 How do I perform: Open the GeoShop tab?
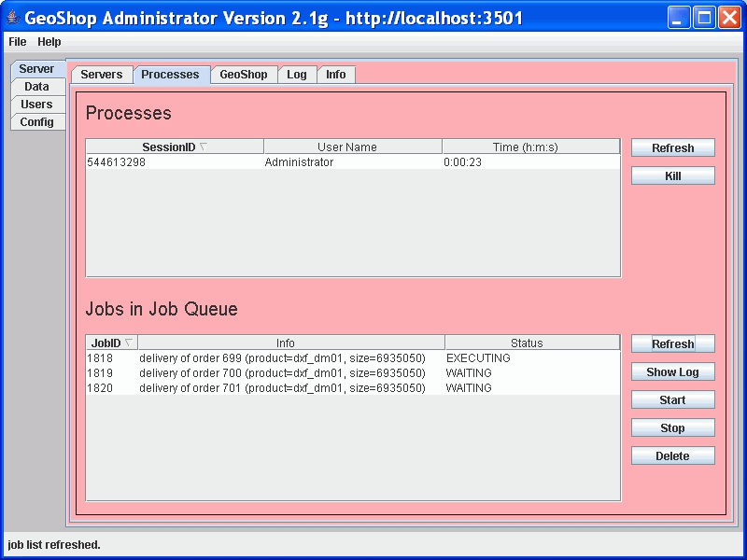(244, 75)
